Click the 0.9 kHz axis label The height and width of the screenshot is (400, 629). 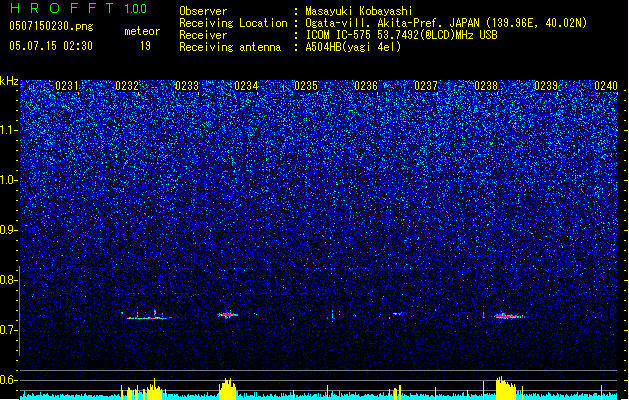click(8, 230)
